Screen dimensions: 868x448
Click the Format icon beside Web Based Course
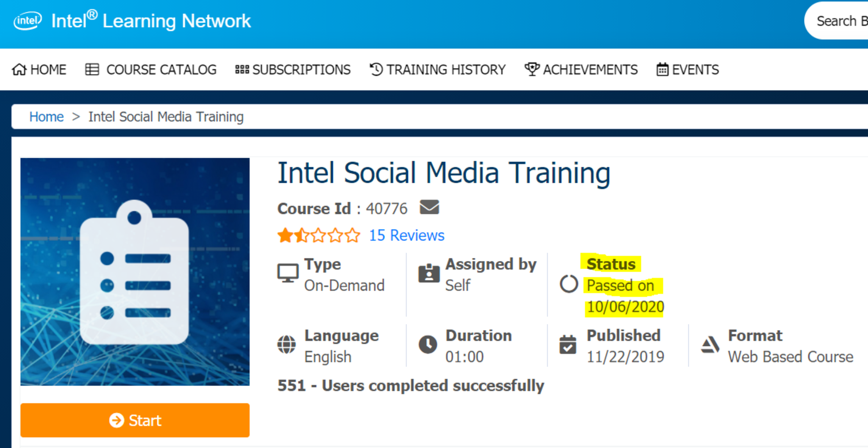coord(710,344)
